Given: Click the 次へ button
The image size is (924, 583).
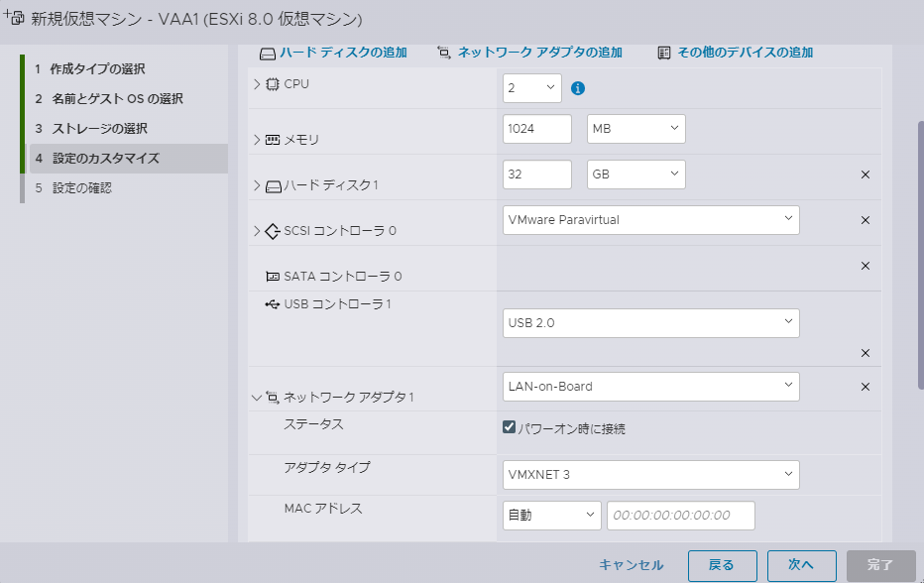Looking at the screenshot, I should [801, 565].
